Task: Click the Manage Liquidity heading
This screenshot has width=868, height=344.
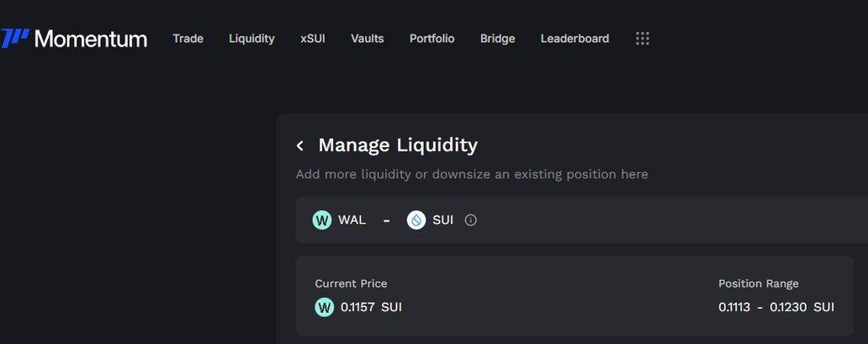Action: pyautogui.click(x=398, y=146)
